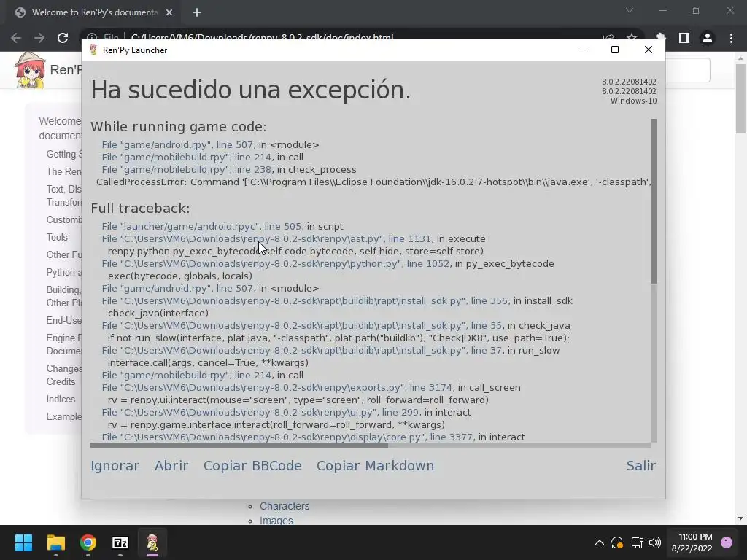Open a new Chrome tab
The image size is (747, 560).
click(x=197, y=12)
